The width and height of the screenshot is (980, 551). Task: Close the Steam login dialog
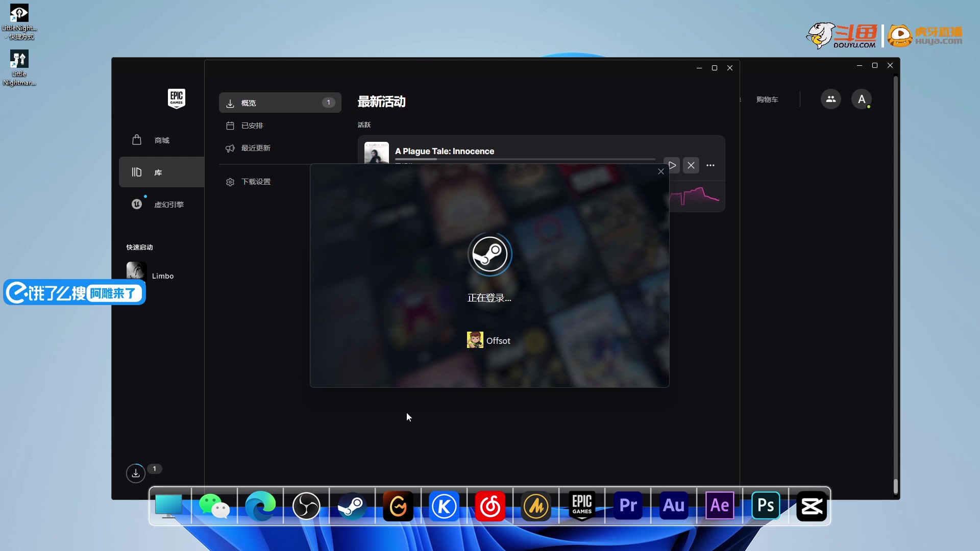click(661, 171)
